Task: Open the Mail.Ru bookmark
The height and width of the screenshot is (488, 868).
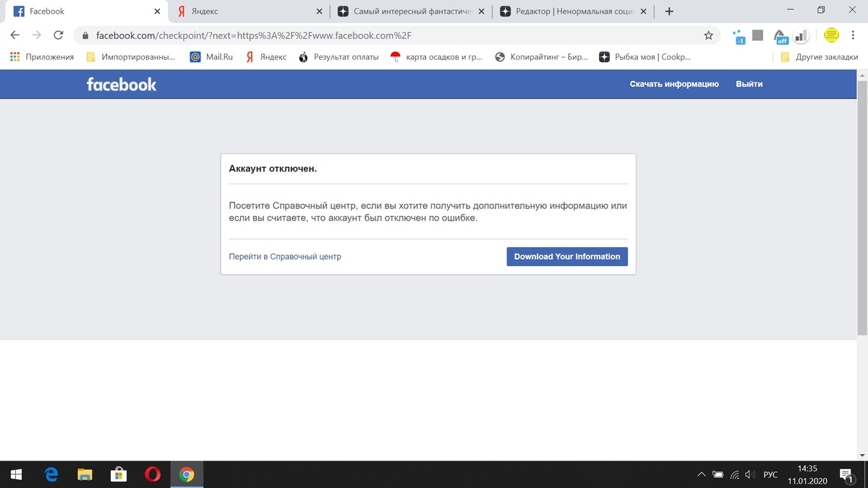Action: (211, 56)
